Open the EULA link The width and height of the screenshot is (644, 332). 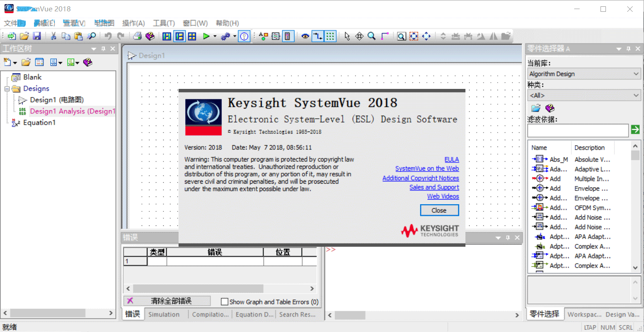pos(452,160)
